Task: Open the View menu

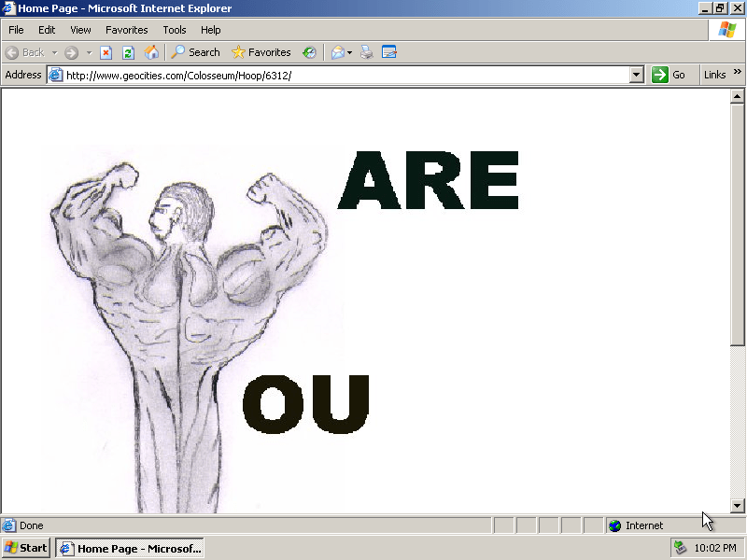Action: [x=81, y=30]
